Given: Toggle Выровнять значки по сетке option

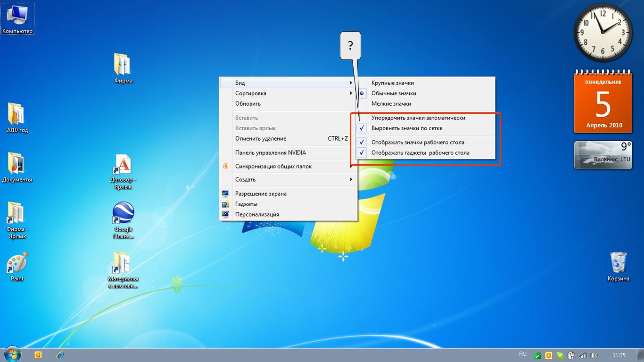Looking at the screenshot, I should click(x=406, y=128).
